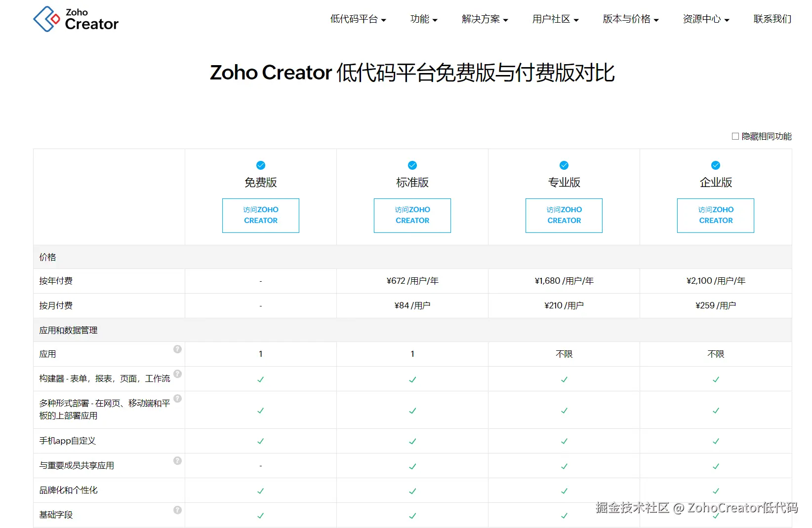The image size is (812, 528).
Task: Open help icon for 基础字段 row
Action: coord(177,510)
